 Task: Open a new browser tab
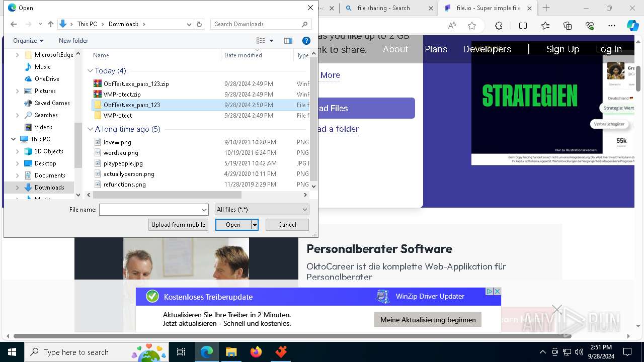(x=546, y=8)
